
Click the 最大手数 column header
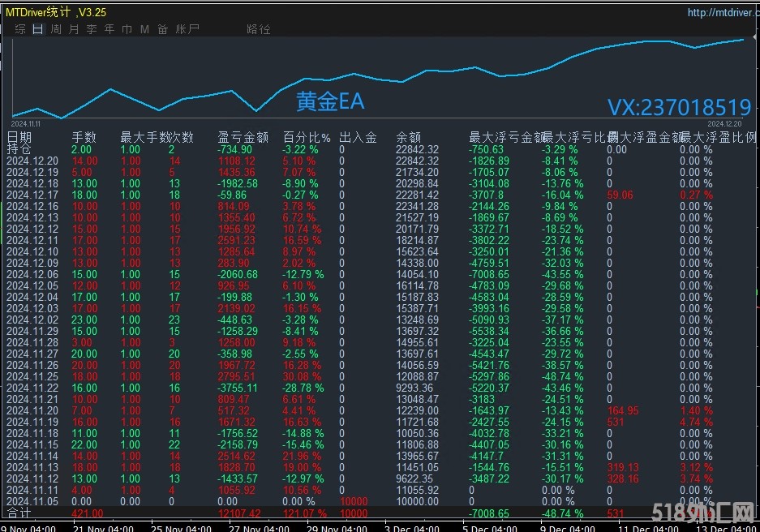[x=144, y=137]
